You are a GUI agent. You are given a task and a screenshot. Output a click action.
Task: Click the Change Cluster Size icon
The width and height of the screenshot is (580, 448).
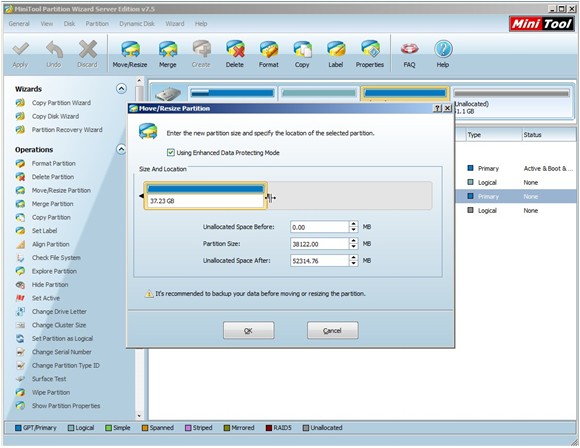click(x=20, y=325)
